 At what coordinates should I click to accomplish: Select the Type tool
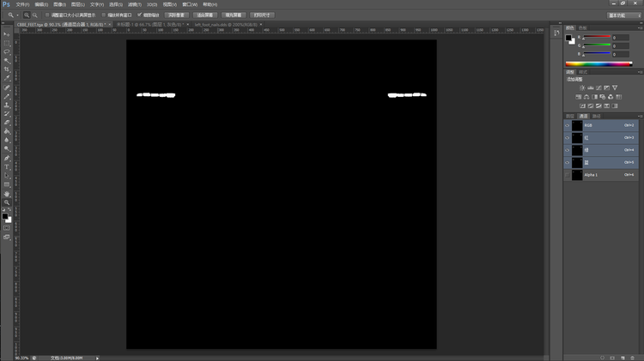click(x=7, y=167)
